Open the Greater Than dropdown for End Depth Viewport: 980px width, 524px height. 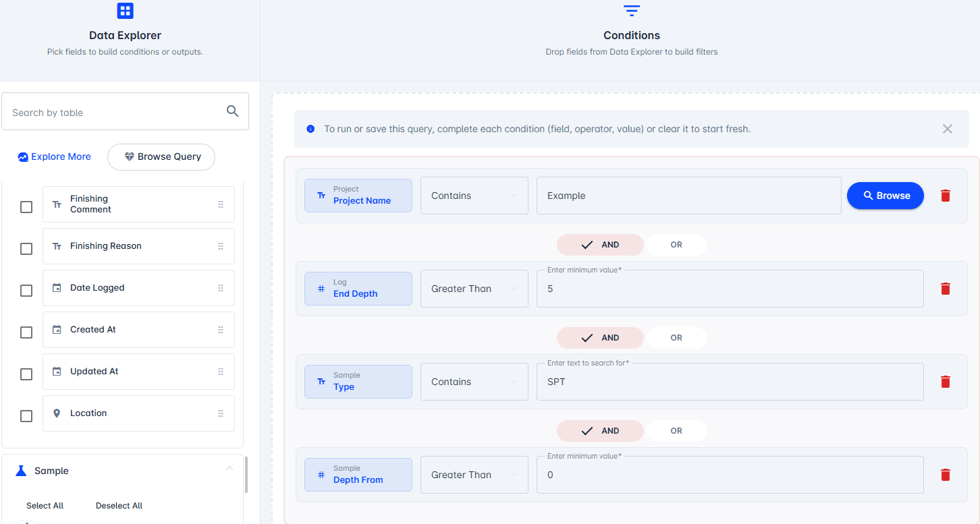tap(474, 289)
